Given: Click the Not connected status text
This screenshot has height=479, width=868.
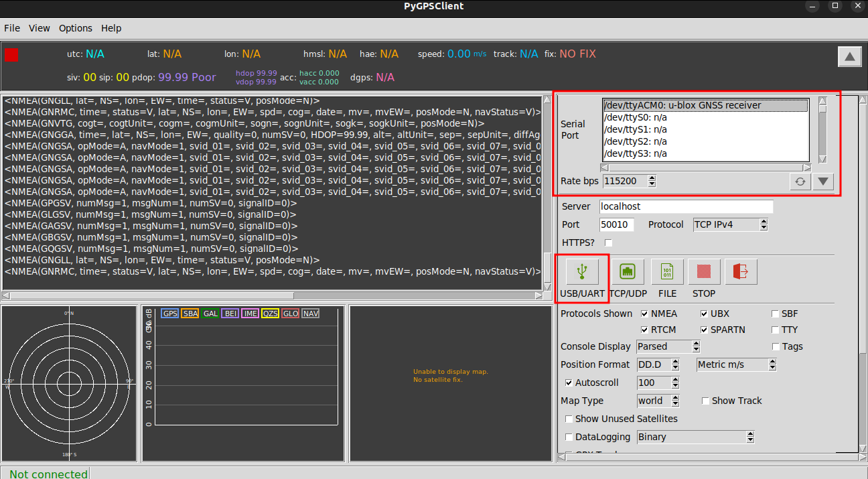Looking at the screenshot, I should (x=48, y=474).
